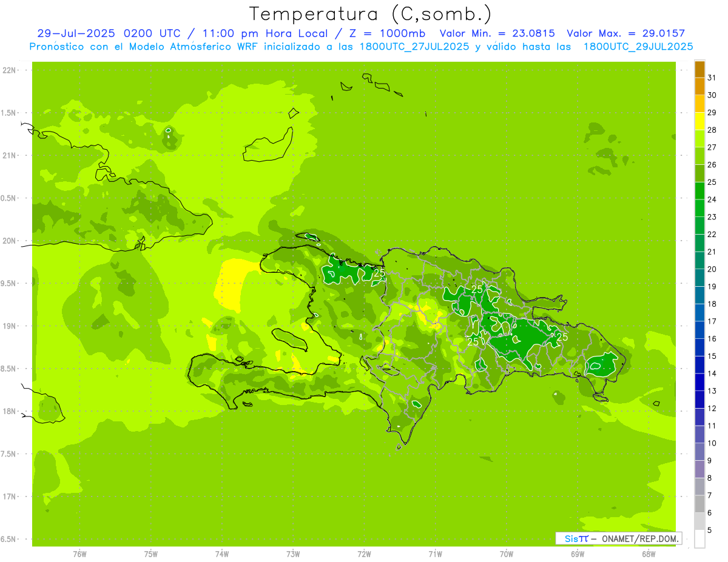Click the 8.5N latitude axis label

point(9,369)
